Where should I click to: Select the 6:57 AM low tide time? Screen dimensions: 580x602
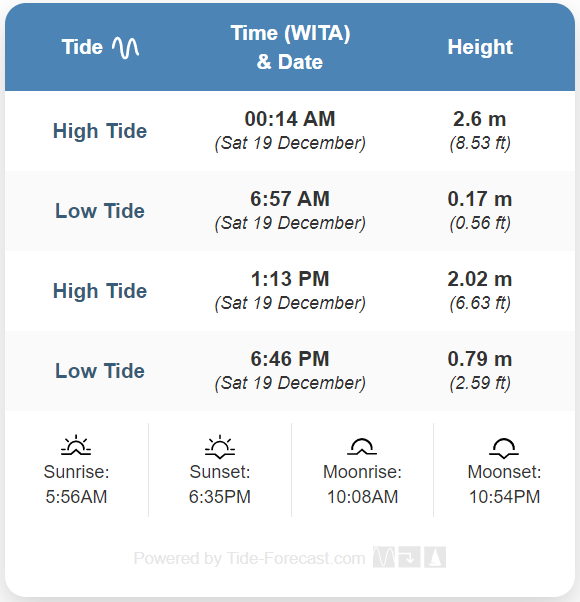point(290,198)
